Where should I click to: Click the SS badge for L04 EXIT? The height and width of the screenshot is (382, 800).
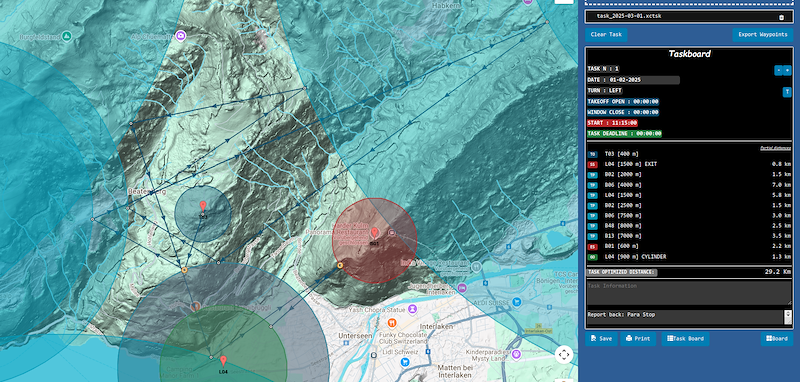tap(592, 164)
